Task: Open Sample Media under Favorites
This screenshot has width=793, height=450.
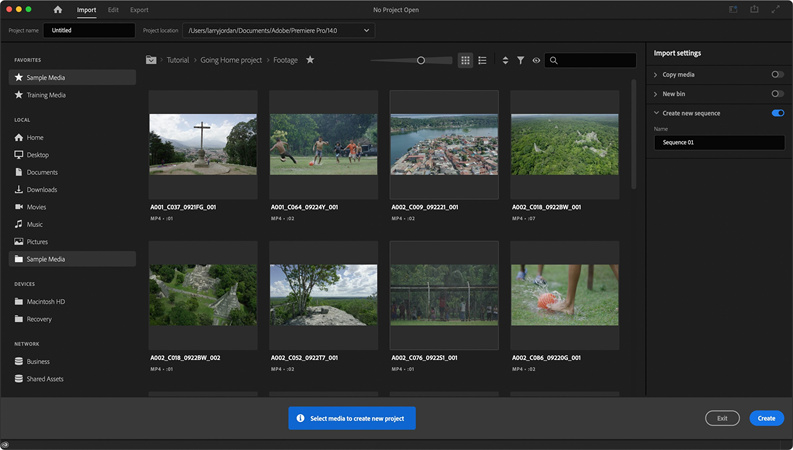Action: [72, 77]
